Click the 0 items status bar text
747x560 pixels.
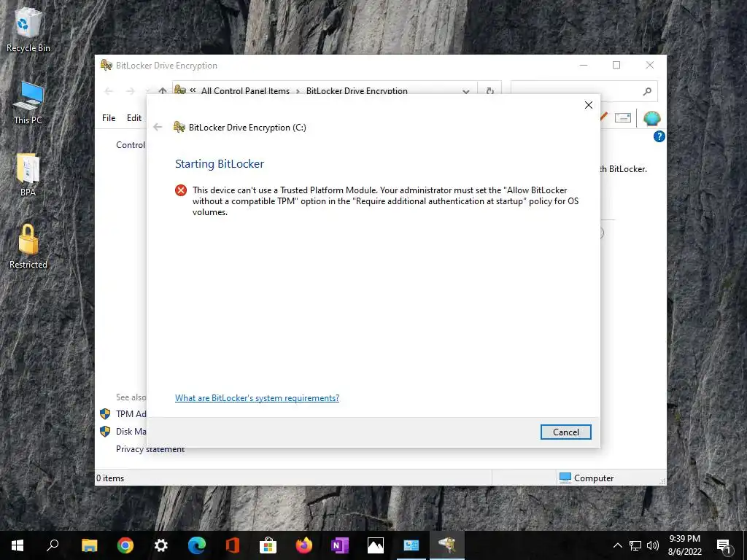[110, 478]
